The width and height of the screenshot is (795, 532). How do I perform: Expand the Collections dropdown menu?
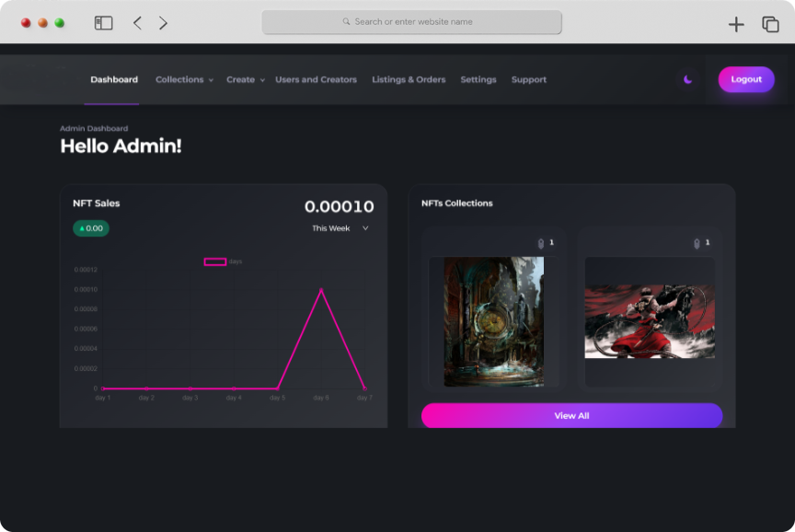pos(184,80)
